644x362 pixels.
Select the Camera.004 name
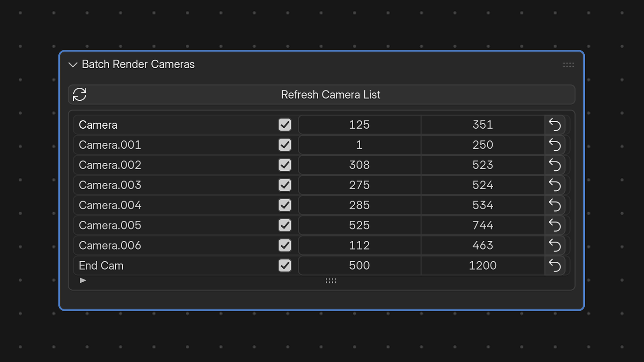coord(110,205)
